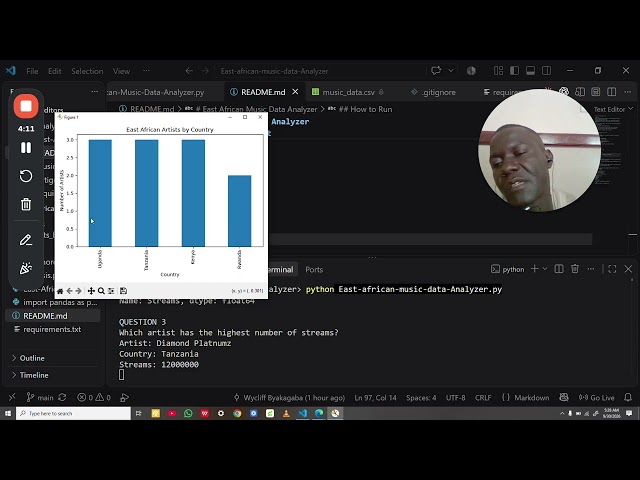
Task: Open preview to the side icon
Action: pos(580,92)
